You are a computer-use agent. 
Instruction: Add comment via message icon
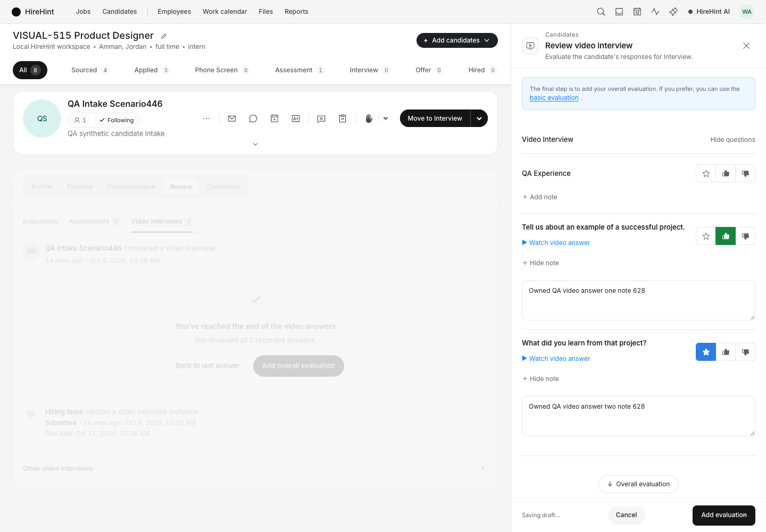(x=321, y=119)
